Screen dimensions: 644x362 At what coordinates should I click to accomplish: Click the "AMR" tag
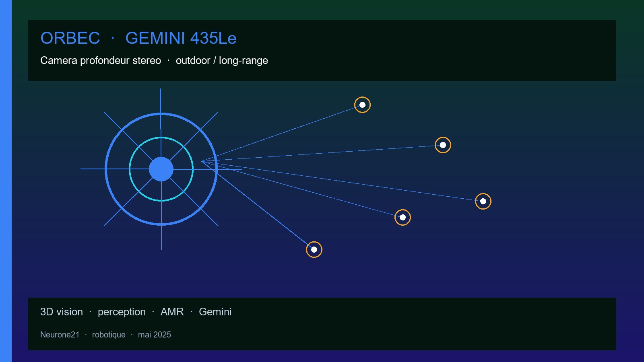coord(172,312)
